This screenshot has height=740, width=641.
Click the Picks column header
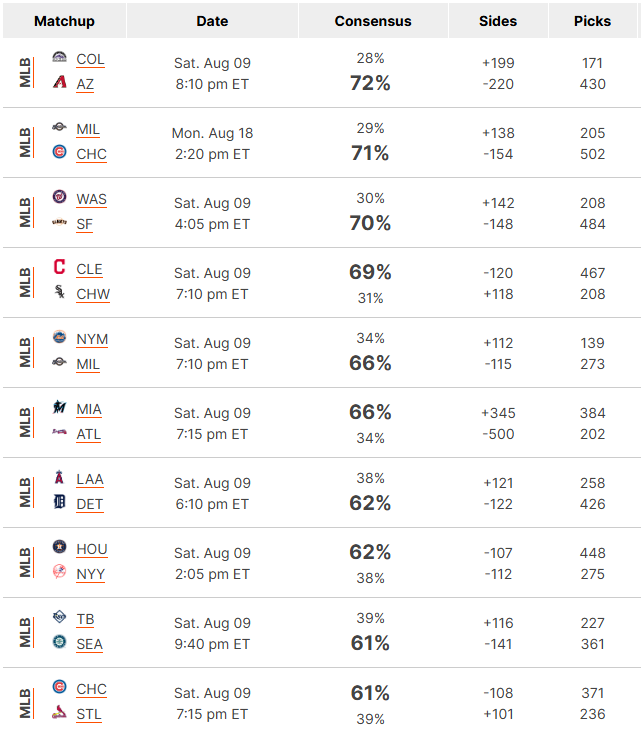click(592, 21)
